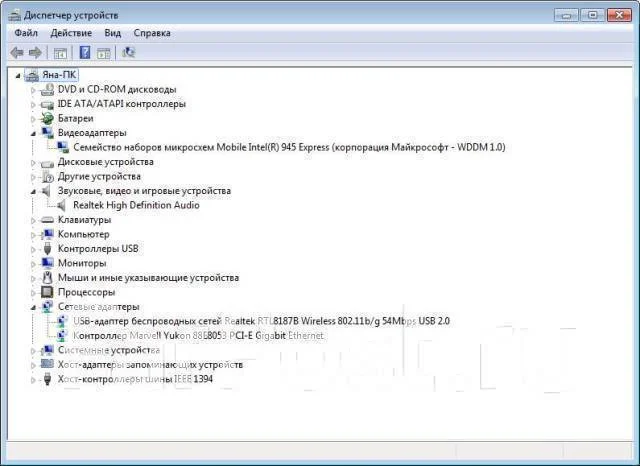Click the Процессоры chip icon
640x466 pixels.
47,292
